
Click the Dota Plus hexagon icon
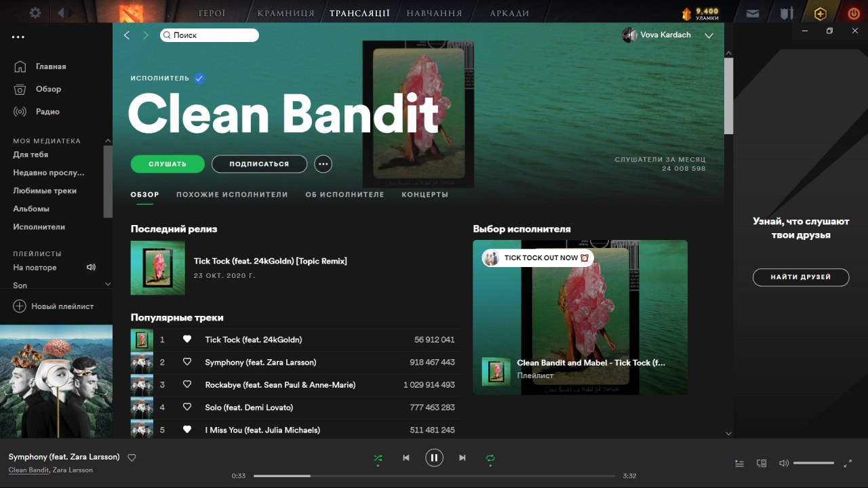tap(821, 13)
